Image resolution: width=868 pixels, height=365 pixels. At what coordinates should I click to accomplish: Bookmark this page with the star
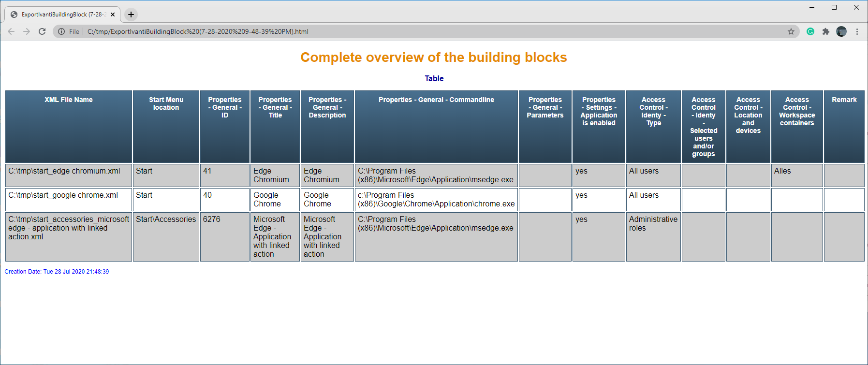tap(791, 31)
